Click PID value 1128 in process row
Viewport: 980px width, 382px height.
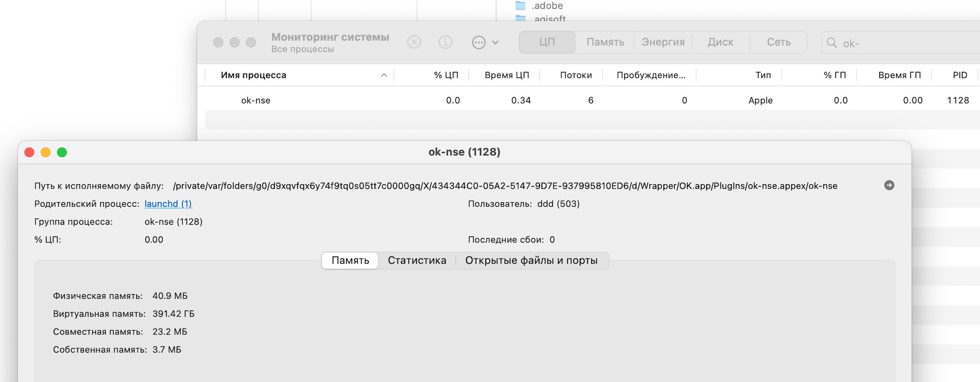tap(958, 100)
